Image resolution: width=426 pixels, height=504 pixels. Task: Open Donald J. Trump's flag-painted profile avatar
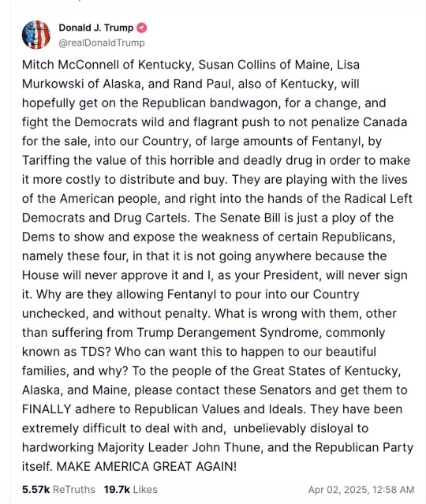tap(36, 35)
